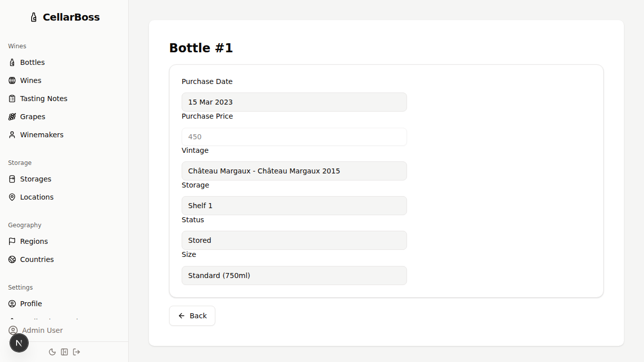
Task: Click the Locations map pin icon
Action: (12, 197)
